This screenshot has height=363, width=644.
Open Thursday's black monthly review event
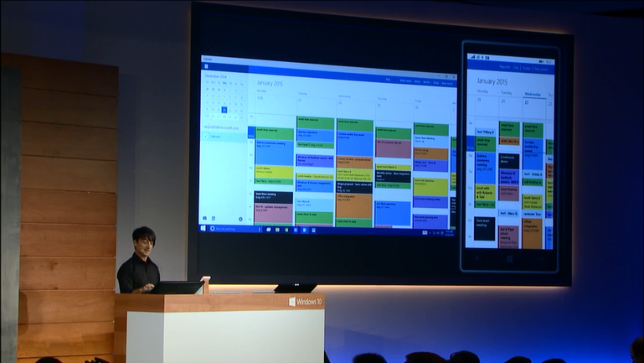(393, 176)
